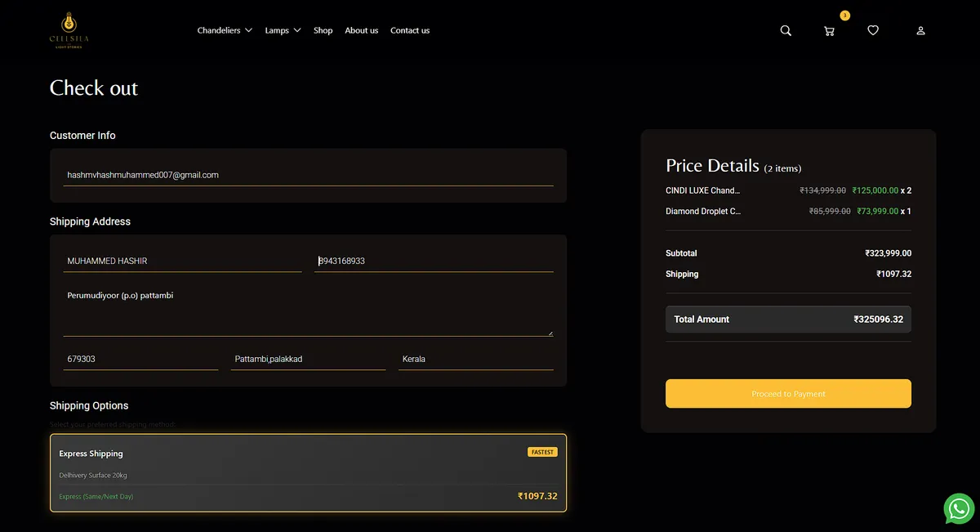This screenshot has height=532, width=980.
Task: Click the ₹125,000.00 discounted price
Action: (875, 190)
